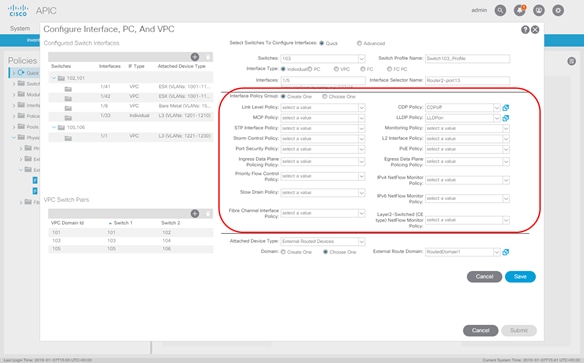
Task: Click Cancel next to Save
Action: coord(484,277)
